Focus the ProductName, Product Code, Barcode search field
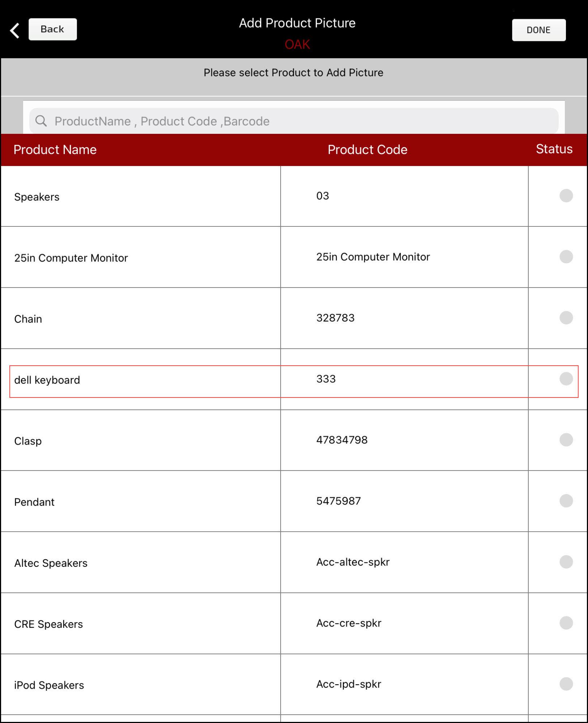This screenshot has height=723, width=588. [x=294, y=121]
